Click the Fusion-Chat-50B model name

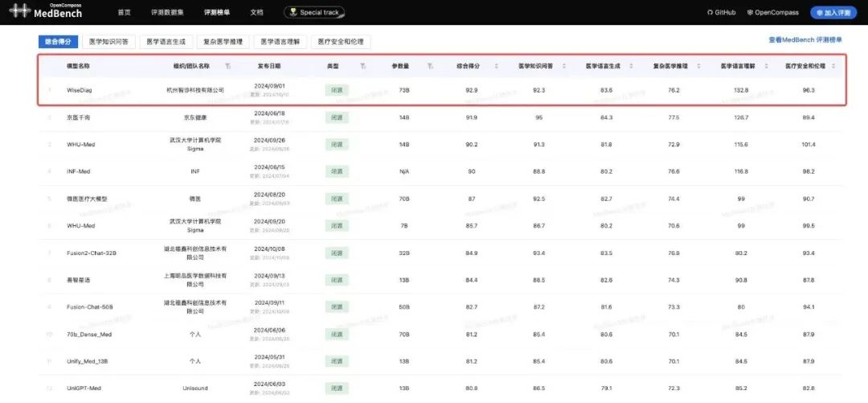[x=90, y=307]
